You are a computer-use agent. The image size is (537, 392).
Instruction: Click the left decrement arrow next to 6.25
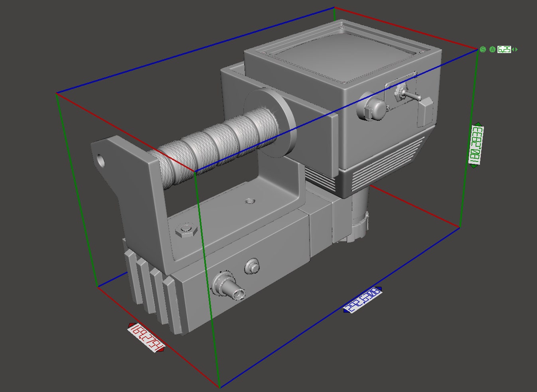[513, 49]
